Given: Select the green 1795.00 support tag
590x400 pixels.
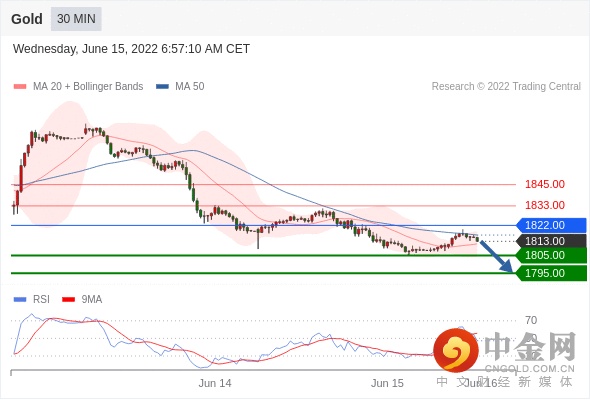Looking at the screenshot, I should [x=551, y=273].
